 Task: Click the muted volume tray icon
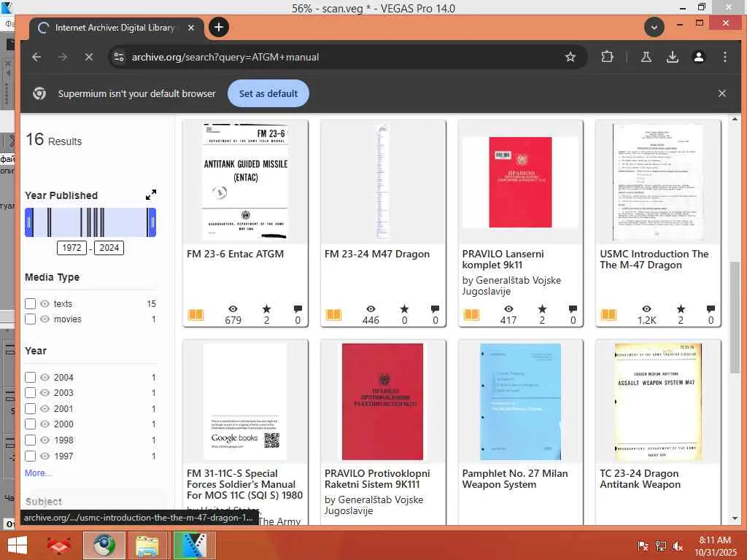pyautogui.click(x=678, y=546)
